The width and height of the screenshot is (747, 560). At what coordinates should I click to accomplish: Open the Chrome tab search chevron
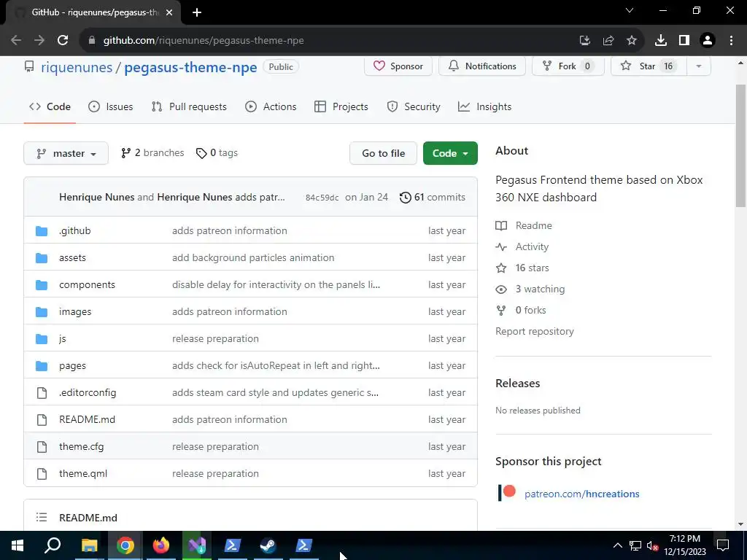point(630,10)
